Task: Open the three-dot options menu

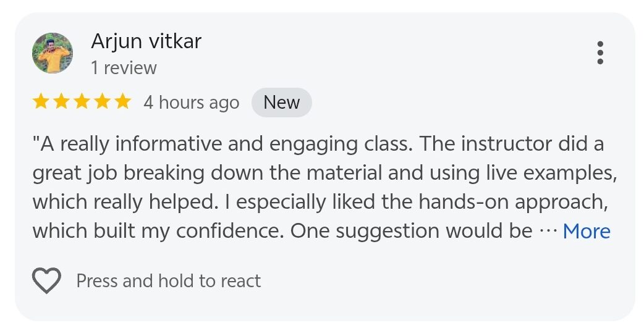Action: [x=600, y=53]
